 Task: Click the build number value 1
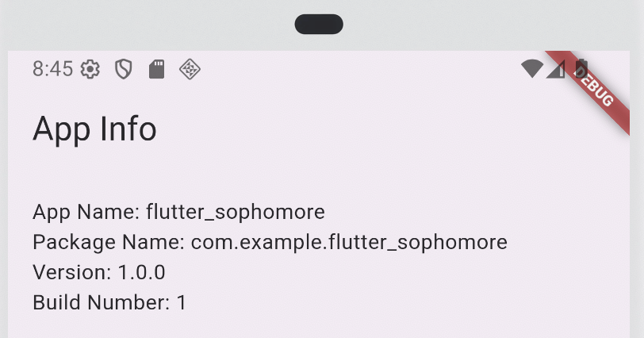click(181, 302)
